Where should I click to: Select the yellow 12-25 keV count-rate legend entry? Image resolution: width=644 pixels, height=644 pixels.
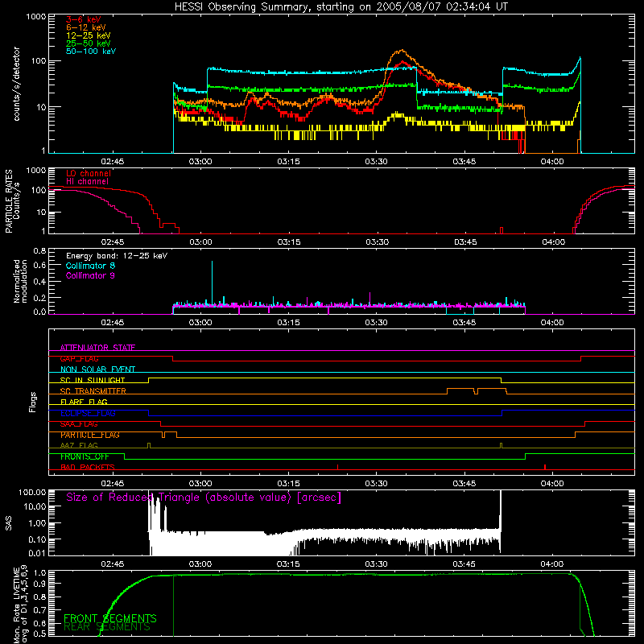(x=89, y=35)
